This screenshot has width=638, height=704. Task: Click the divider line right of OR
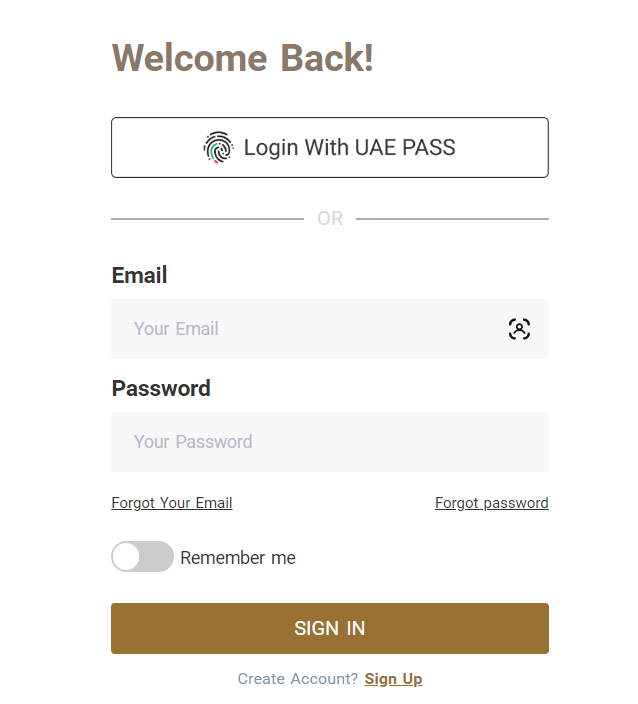(x=452, y=218)
